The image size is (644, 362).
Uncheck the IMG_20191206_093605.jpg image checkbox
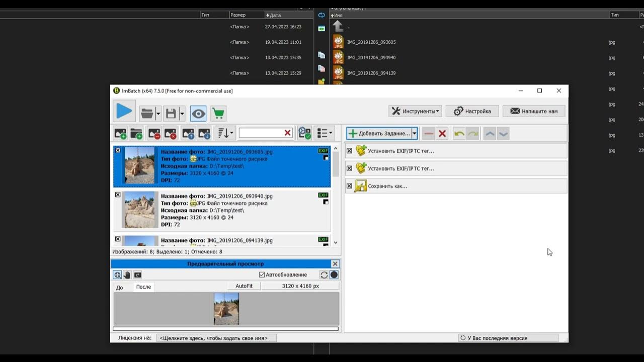tap(118, 150)
